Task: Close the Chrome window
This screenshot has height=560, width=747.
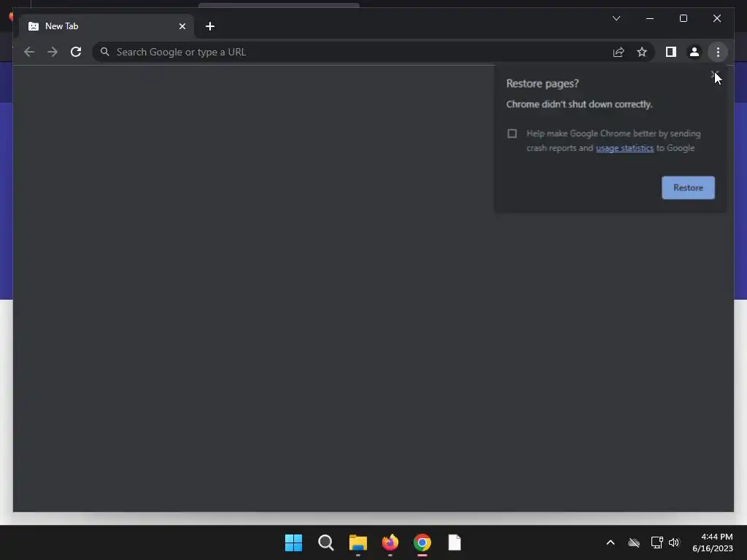Action: tap(717, 18)
